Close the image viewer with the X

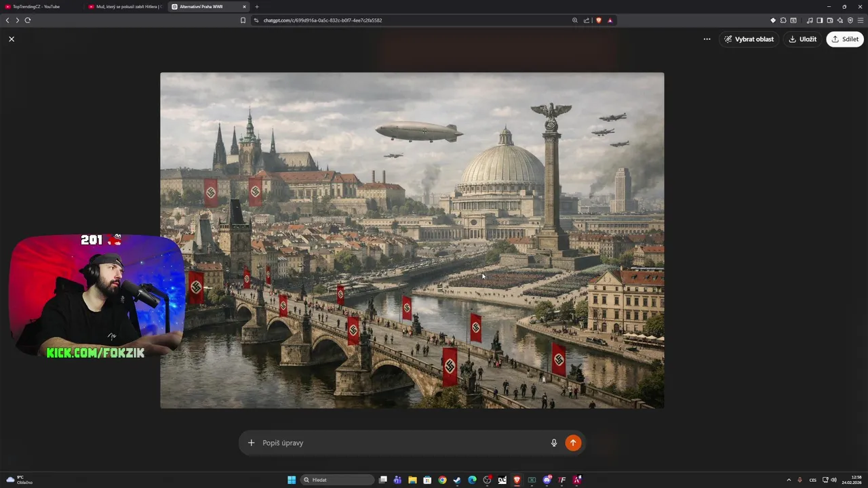(12, 39)
